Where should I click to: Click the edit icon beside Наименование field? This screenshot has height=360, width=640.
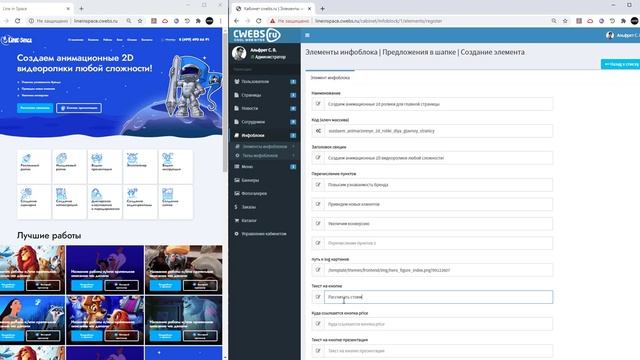tap(318, 104)
